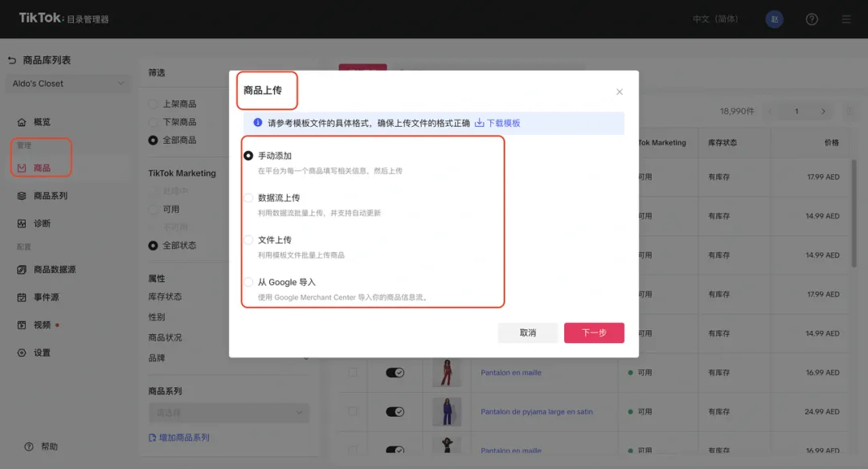This screenshot has width=868, height=469.
Task: Open the 商品系列 请选择 dropdown
Action: (228, 413)
